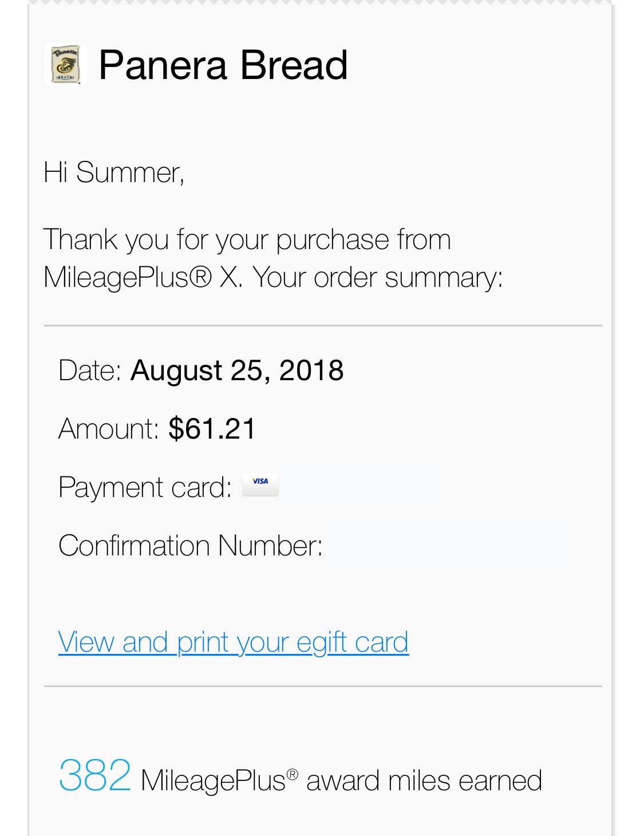Click the divider line below the egift link

coord(323,686)
